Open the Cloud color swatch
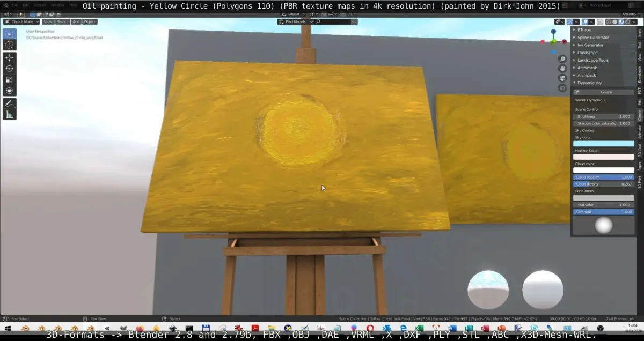The height and width of the screenshot is (341, 644). point(604,171)
